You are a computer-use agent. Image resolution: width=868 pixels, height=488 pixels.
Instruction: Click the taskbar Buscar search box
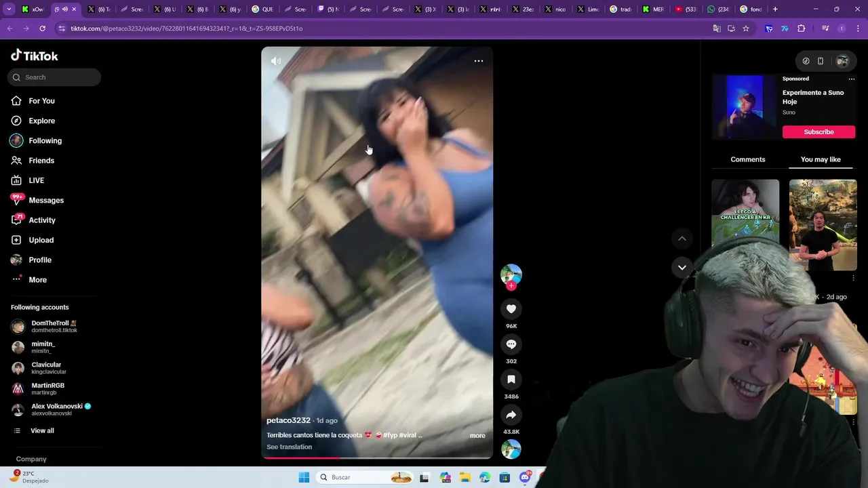365,477
